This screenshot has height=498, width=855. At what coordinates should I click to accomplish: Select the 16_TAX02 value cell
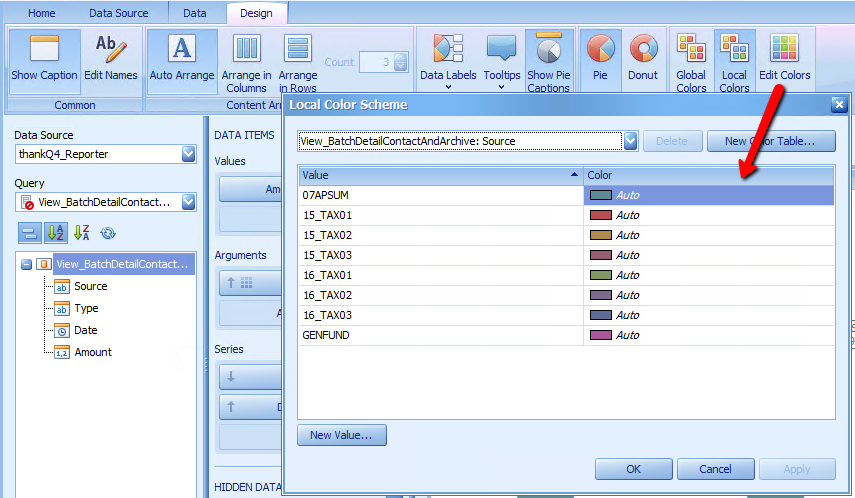coord(441,295)
